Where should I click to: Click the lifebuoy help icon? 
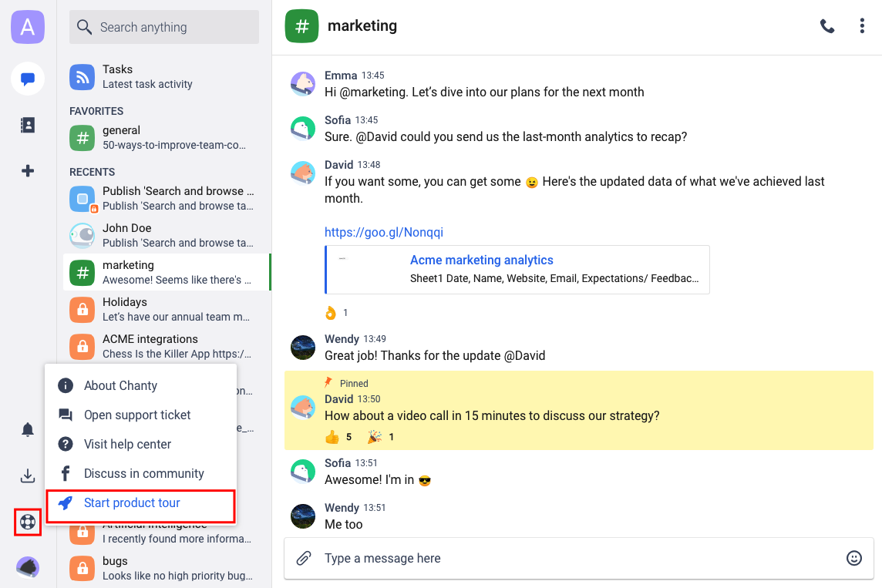28,522
